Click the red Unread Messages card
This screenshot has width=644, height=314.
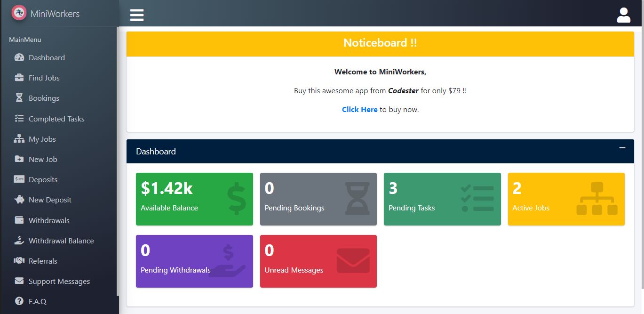(318, 261)
